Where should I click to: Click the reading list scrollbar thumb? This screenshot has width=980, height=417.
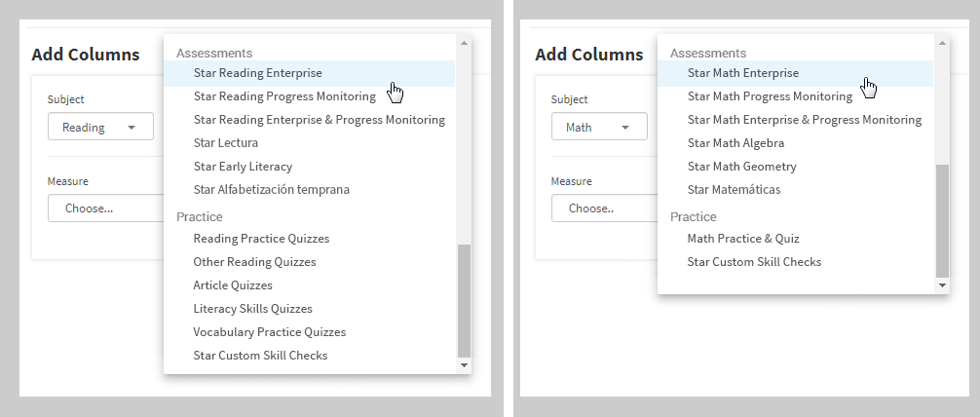click(464, 301)
